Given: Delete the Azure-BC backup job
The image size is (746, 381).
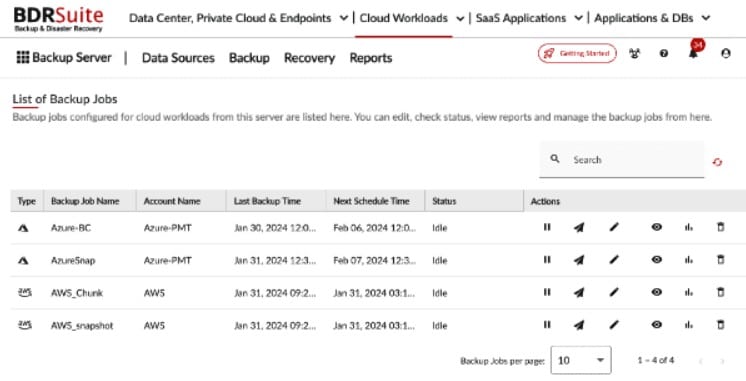Looking at the screenshot, I should tap(720, 227).
